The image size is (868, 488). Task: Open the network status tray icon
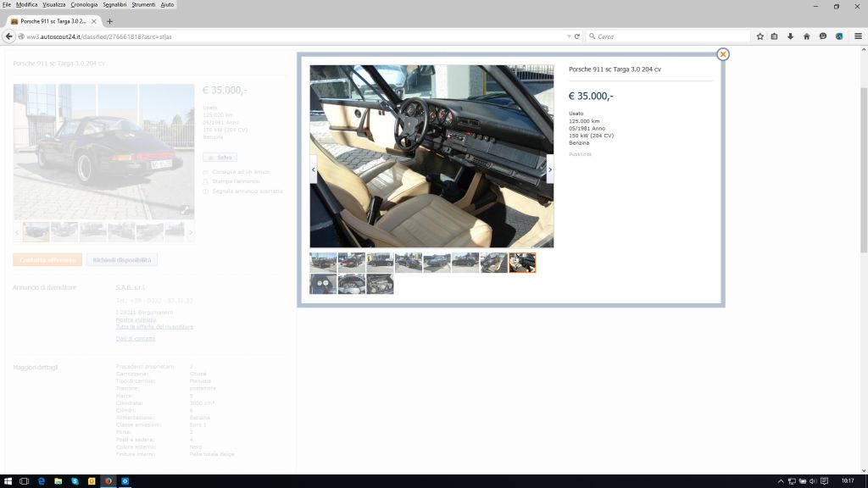792,481
